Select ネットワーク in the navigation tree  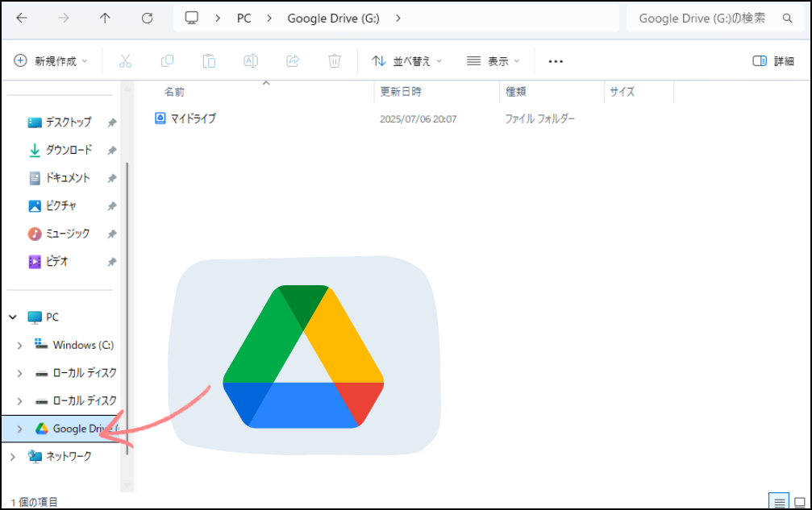pos(69,456)
